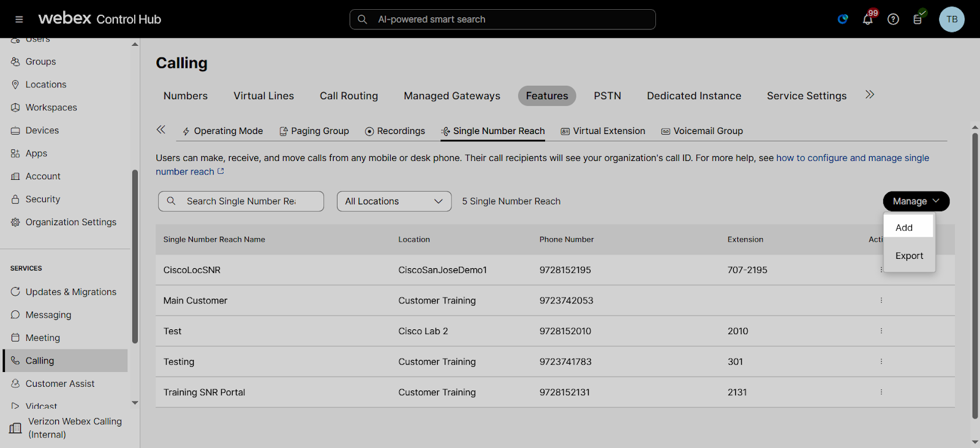The image size is (980, 448).
Task: Open the Single Number Reach feature tab
Action: [493, 131]
